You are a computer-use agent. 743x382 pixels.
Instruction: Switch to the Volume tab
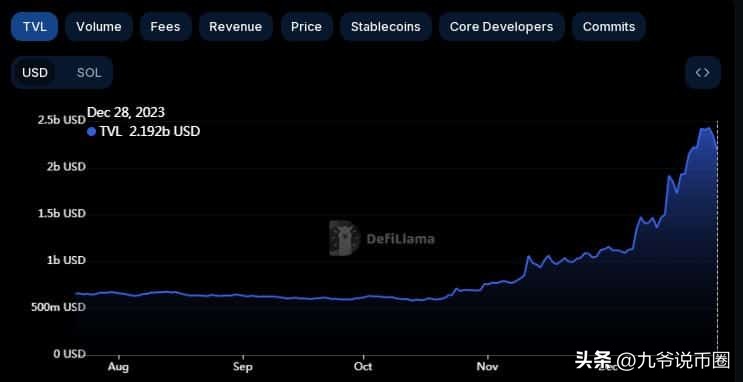(99, 27)
